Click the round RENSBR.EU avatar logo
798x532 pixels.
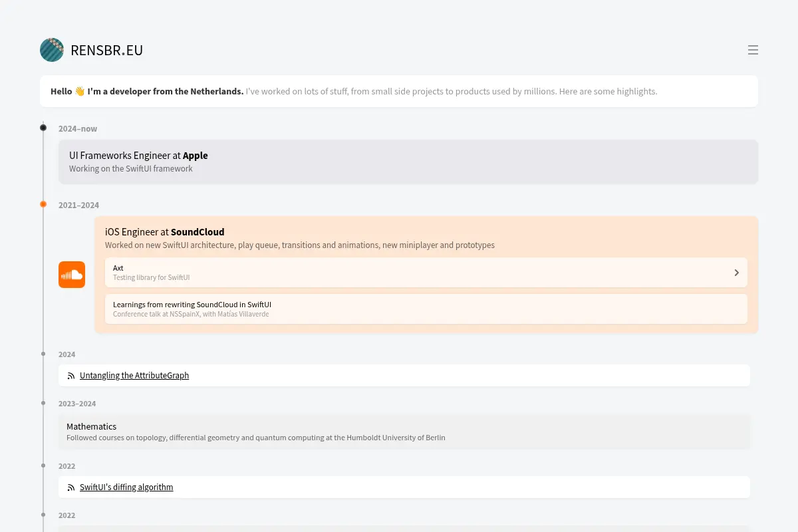52,50
